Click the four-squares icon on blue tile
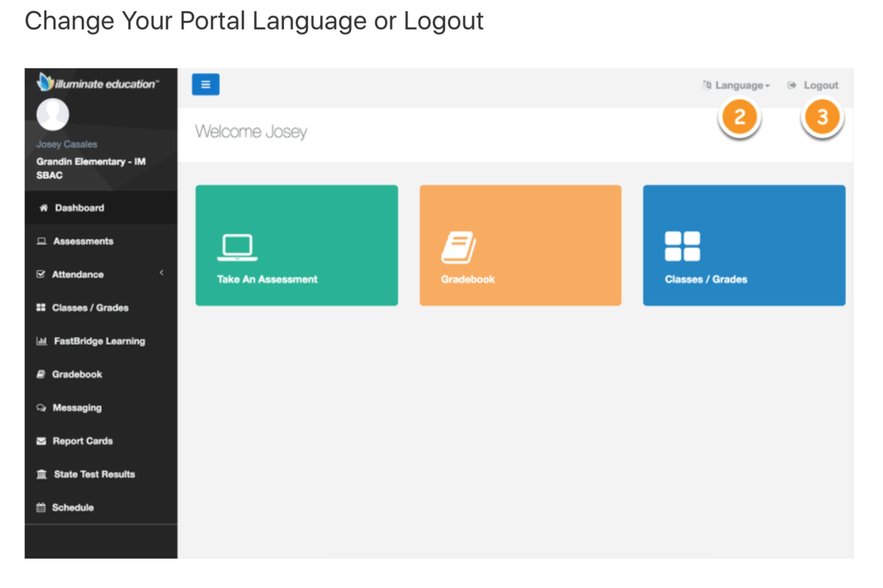The image size is (883, 588). [x=682, y=247]
